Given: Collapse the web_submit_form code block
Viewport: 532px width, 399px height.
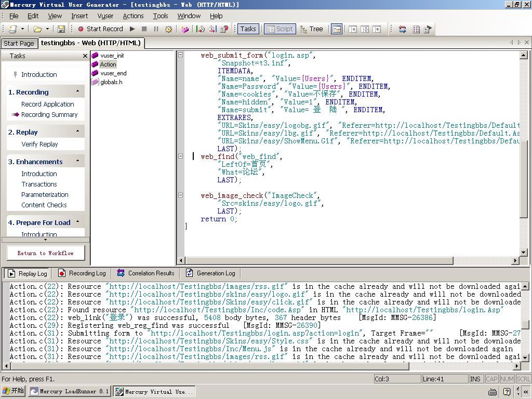Looking at the screenshot, I should 181,55.
